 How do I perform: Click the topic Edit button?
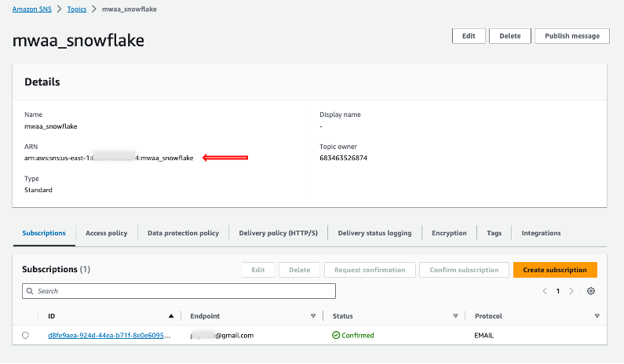(469, 36)
